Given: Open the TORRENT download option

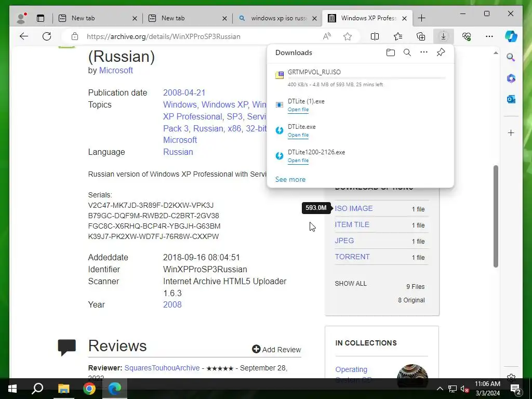Looking at the screenshot, I should pos(352,257).
